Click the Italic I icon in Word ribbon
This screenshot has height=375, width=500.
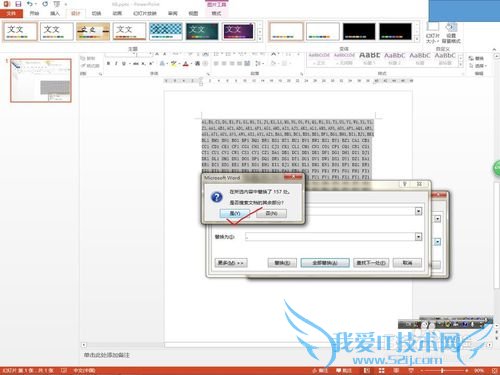[116, 63]
